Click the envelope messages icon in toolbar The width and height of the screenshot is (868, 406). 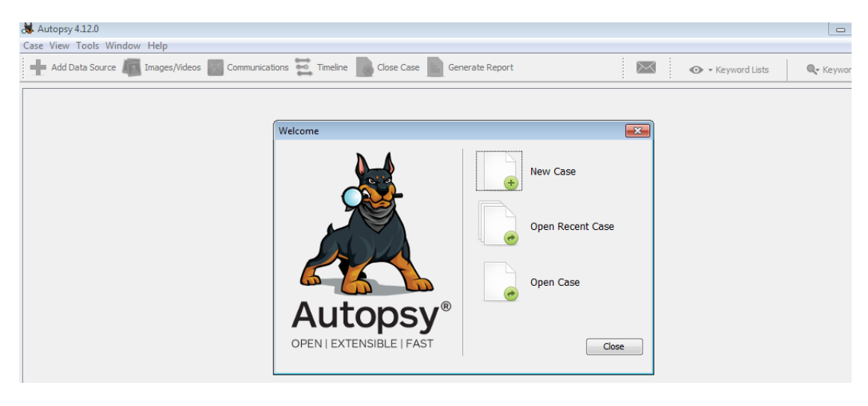[646, 67]
